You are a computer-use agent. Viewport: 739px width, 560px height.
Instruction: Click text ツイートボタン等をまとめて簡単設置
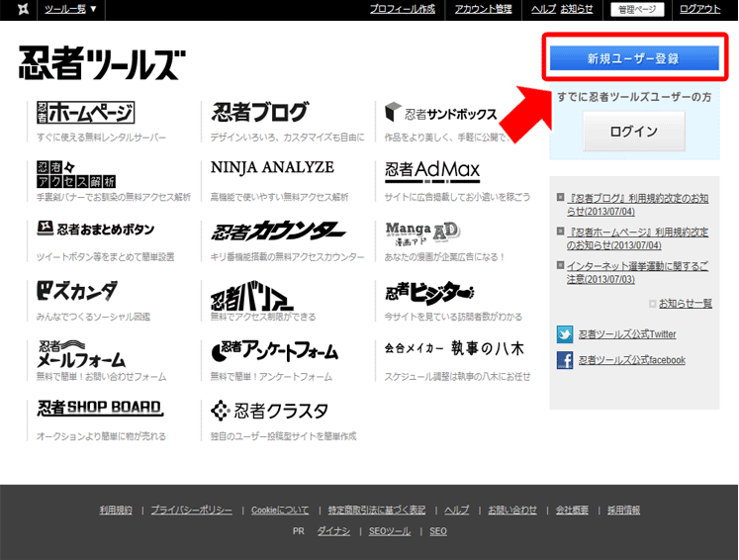106,257
